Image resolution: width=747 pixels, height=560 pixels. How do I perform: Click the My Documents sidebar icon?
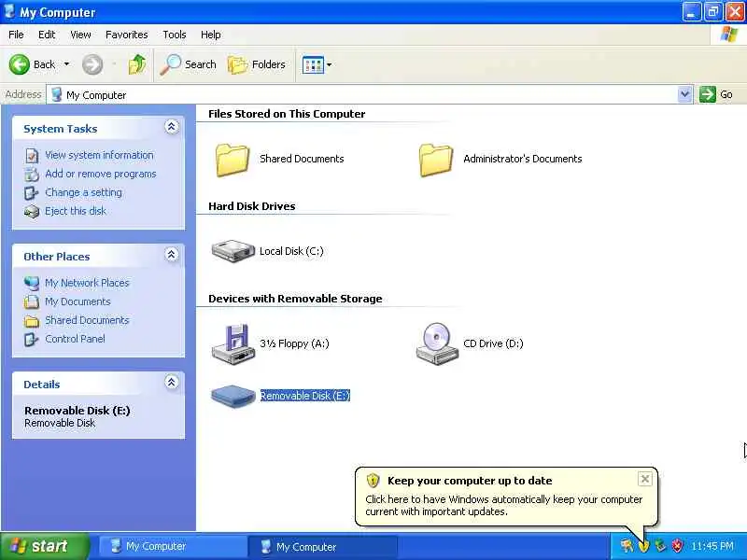coord(32,301)
